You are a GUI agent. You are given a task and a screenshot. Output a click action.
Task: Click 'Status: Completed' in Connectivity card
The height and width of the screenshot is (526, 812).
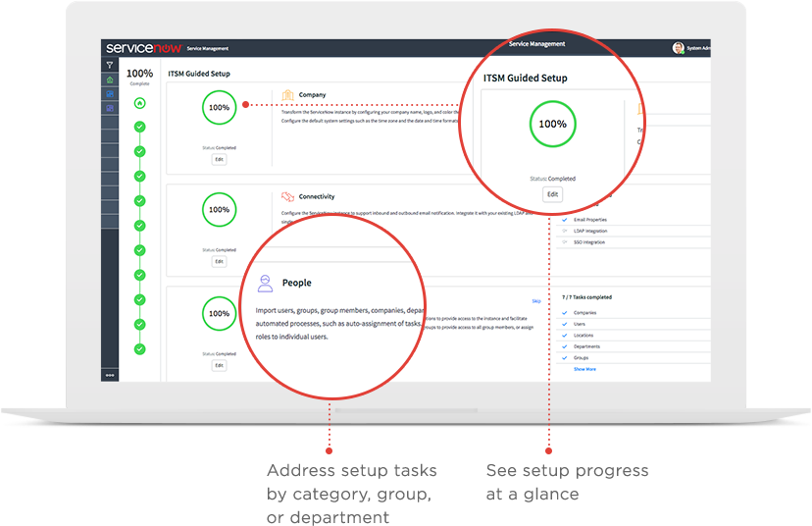tap(219, 250)
